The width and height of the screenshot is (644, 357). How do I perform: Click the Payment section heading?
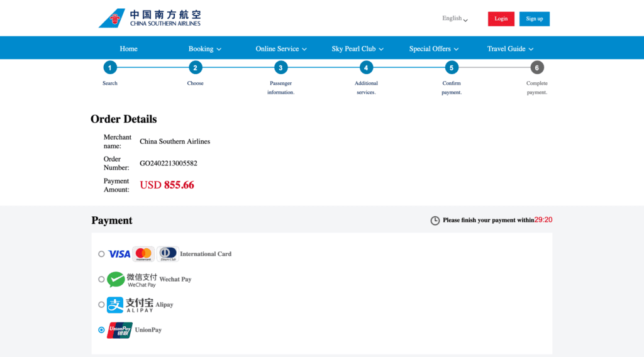(x=112, y=221)
